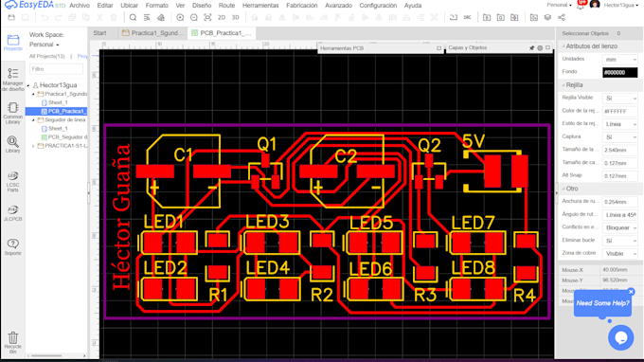Expand the PRACTICA1-S1-L project folder
The width and height of the screenshot is (644, 362).
(x=33, y=146)
